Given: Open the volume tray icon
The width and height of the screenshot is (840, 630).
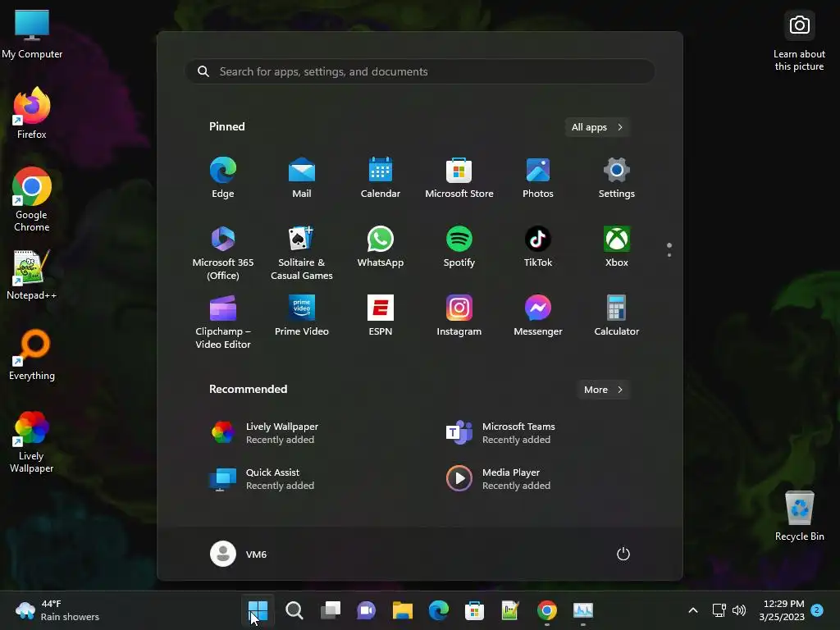Looking at the screenshot, I should (x=739, y=610).
